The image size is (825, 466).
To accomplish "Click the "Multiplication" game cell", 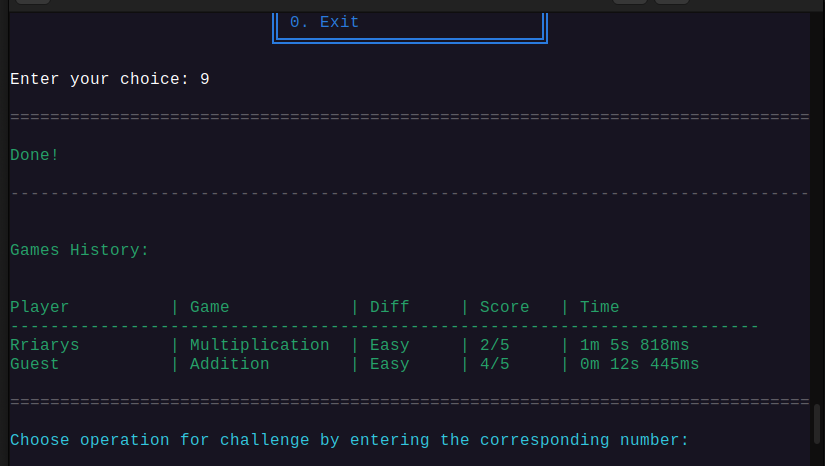I will tap(260, 345).
